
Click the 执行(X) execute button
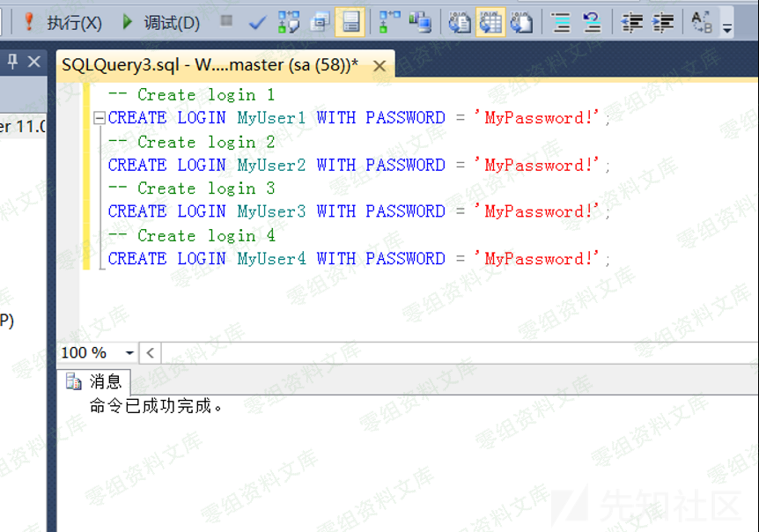(x=62, y=22)
